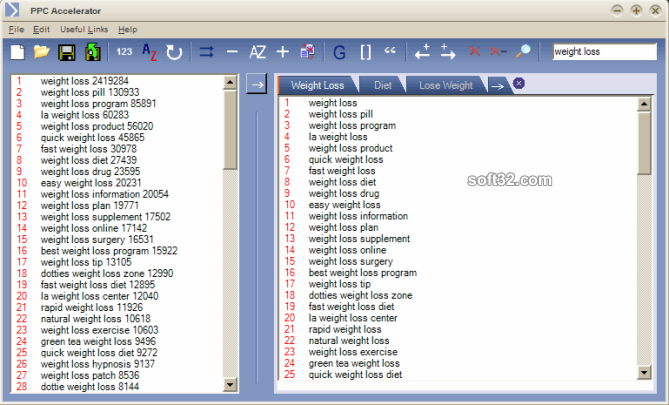Sort alphabetically with the blue-red AZ icon

coord(149,52)
